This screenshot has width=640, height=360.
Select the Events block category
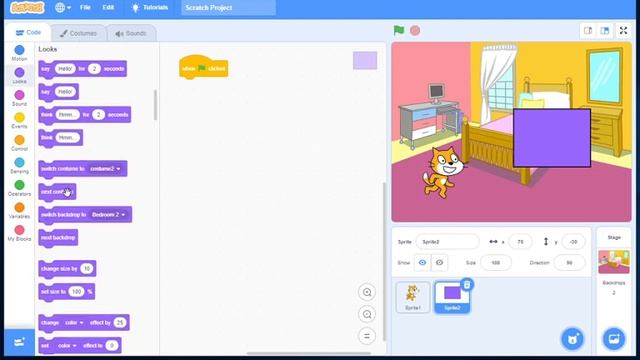[x=19, y=120]
